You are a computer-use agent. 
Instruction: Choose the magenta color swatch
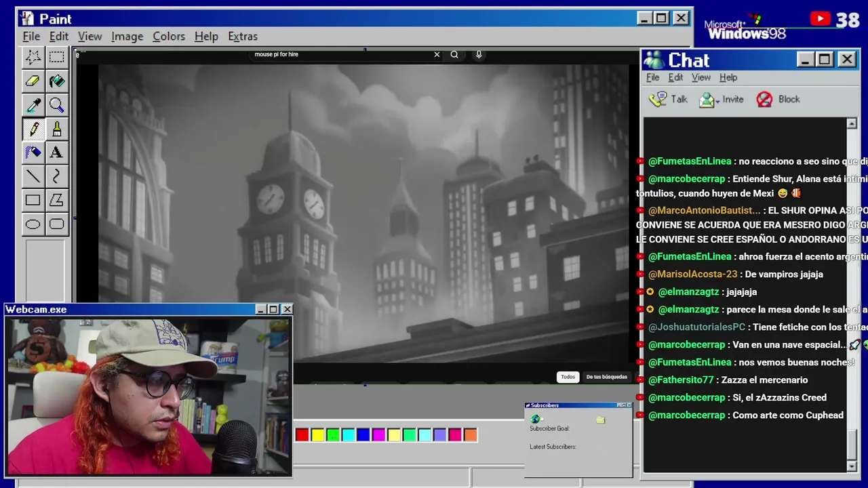[378, 434]
